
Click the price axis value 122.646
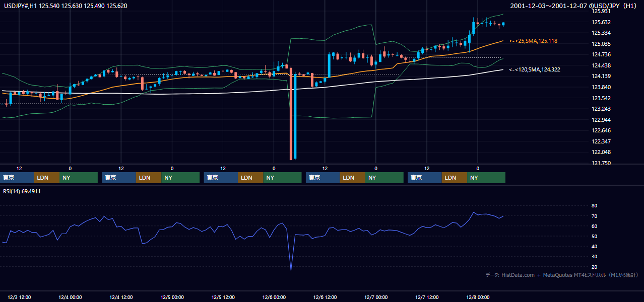click(602, 130)
